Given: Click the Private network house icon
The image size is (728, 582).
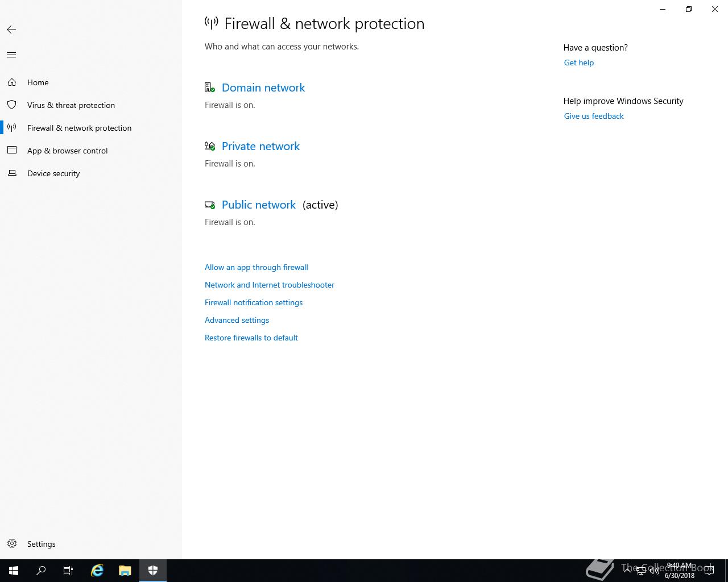Looking at the screenshot, I should tap(210, 146).
